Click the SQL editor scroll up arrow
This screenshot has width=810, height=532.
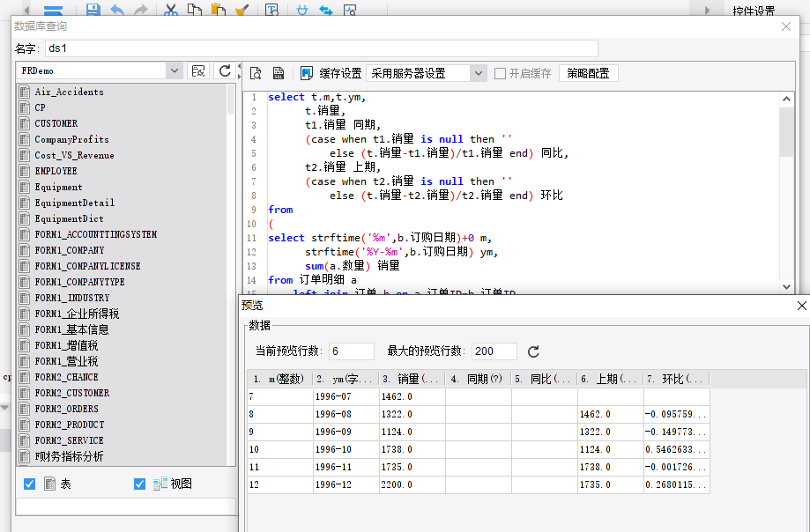786,99
